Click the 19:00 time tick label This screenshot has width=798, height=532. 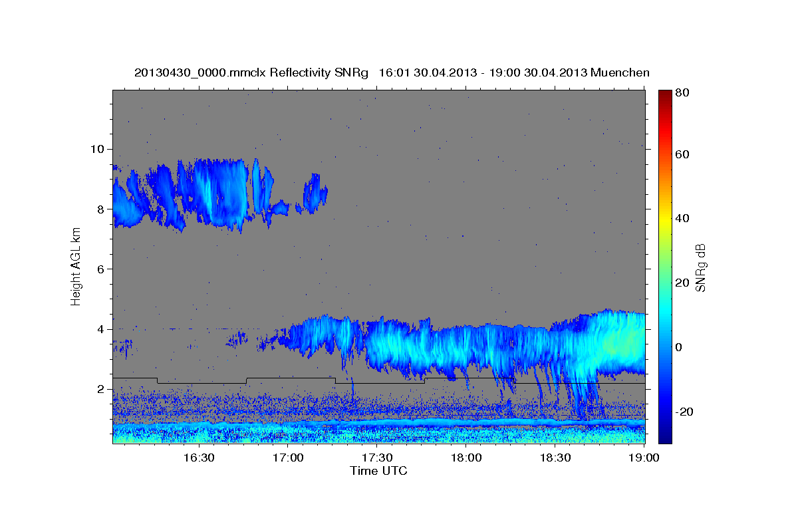click(644, 458)
